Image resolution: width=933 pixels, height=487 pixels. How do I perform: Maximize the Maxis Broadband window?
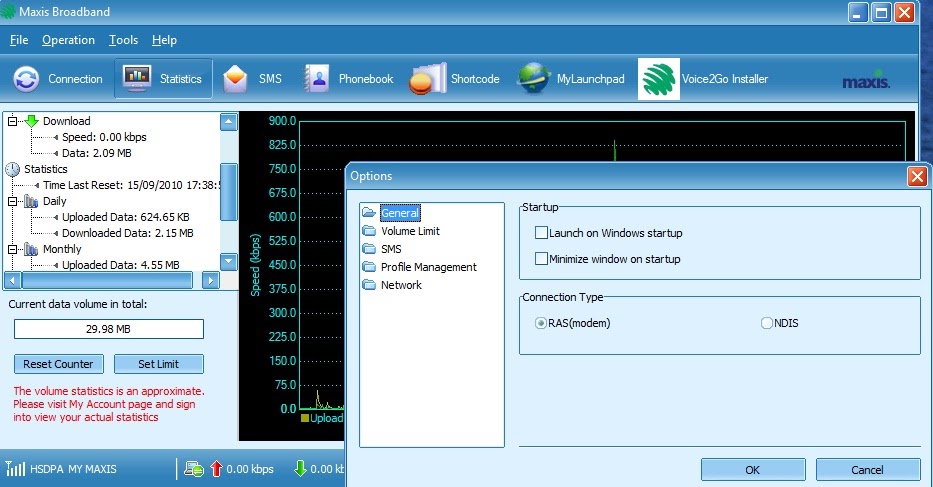[881, 13]
